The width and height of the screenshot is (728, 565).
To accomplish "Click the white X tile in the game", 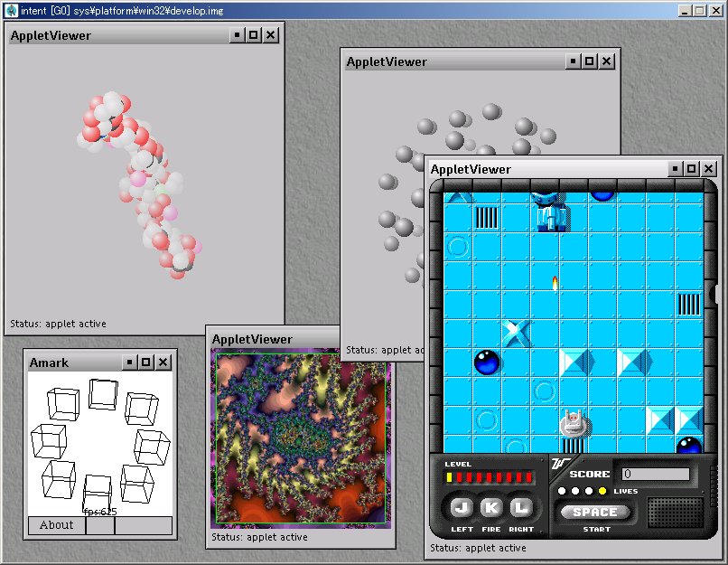I will coord(517,334).
